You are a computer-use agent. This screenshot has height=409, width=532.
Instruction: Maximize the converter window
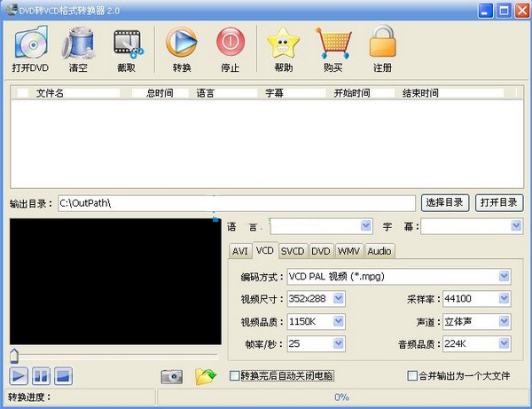[504, 11]
